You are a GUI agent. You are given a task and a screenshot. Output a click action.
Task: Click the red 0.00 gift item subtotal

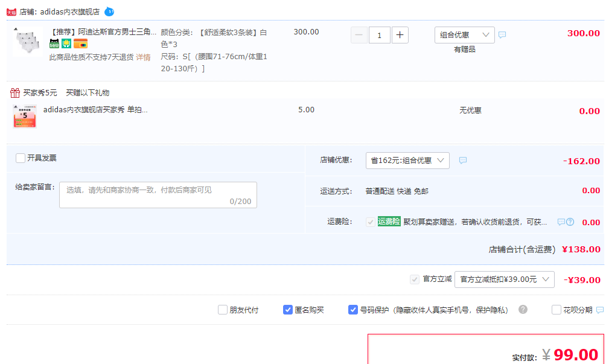(589, 111)
